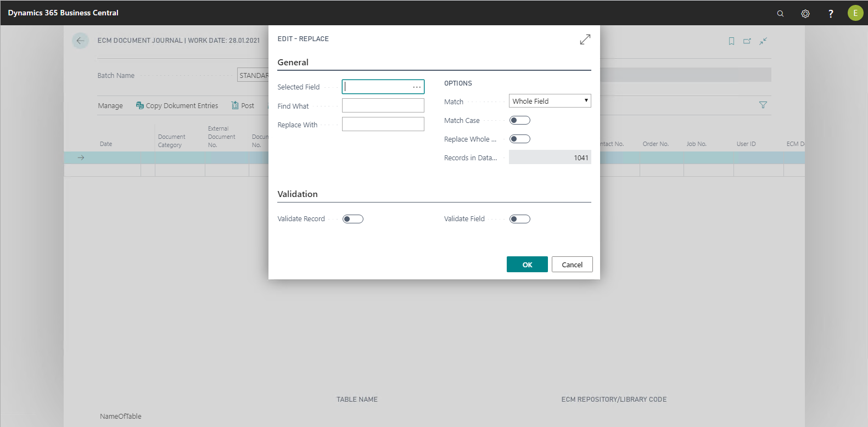Click the open in new window icon
This screenshot has width=868, height=427.
click(x=747, y=41)
